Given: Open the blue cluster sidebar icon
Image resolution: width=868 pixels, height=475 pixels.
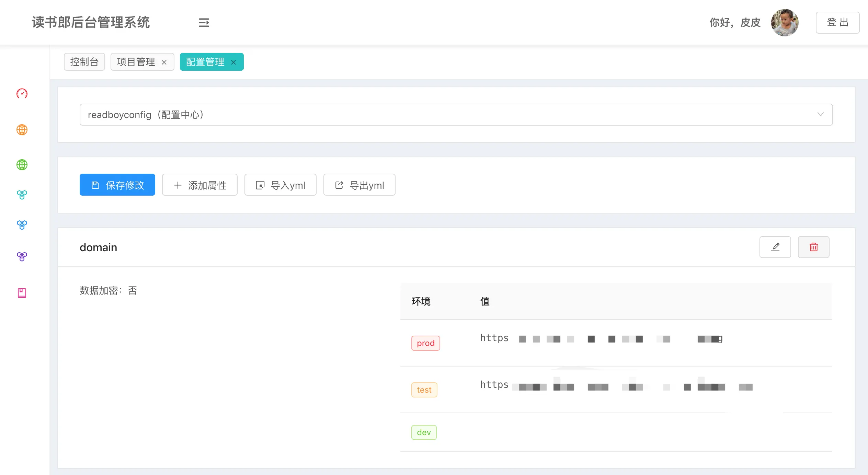Looking at the screenshot, I should pos(22,225).
